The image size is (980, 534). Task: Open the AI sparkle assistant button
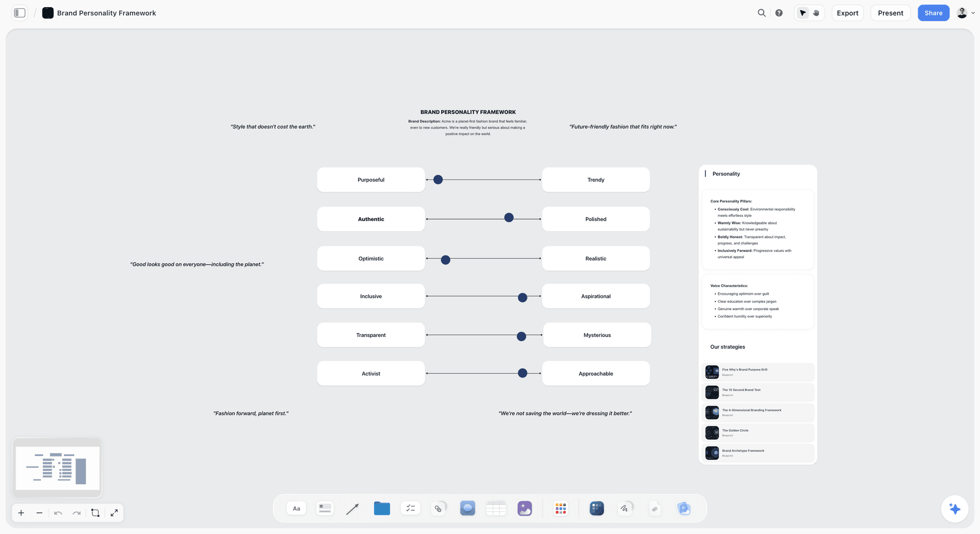(x=955, y=509)
